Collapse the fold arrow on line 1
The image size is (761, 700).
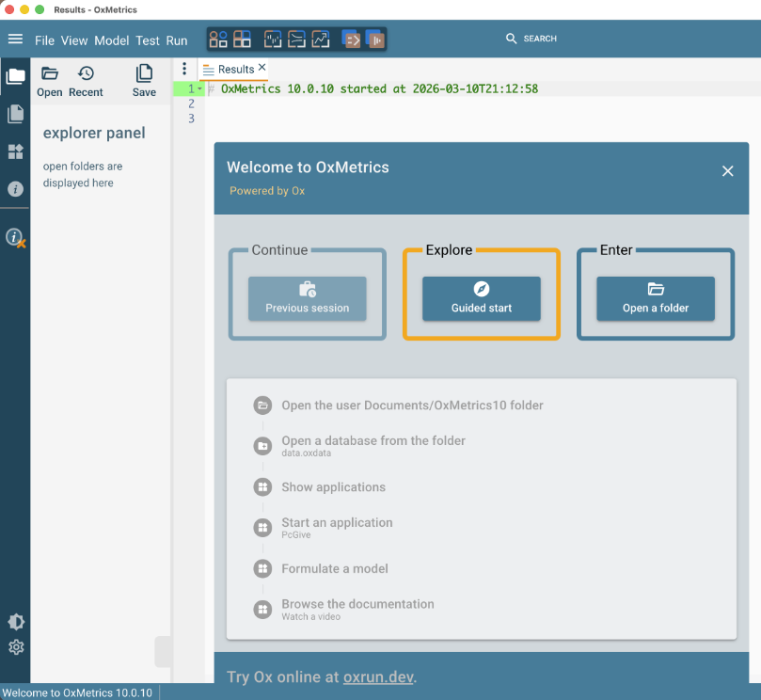point(199,89)
